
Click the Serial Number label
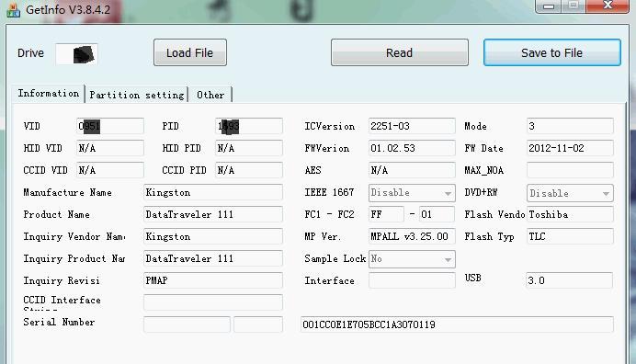[x=59, y=323]
